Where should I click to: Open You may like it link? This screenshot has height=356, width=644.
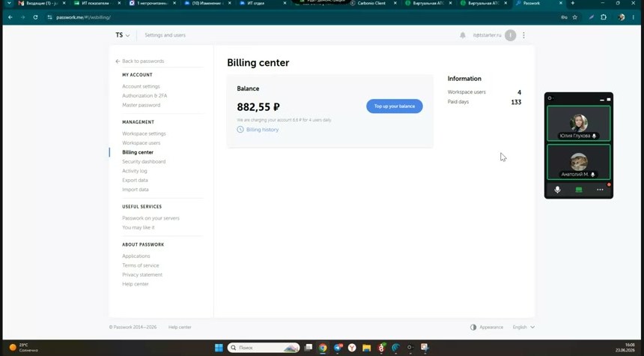(x=139, y=227)
